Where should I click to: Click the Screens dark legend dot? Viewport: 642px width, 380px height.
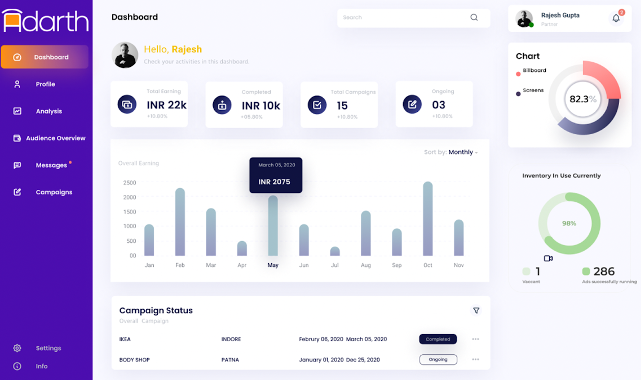point(518,94)
